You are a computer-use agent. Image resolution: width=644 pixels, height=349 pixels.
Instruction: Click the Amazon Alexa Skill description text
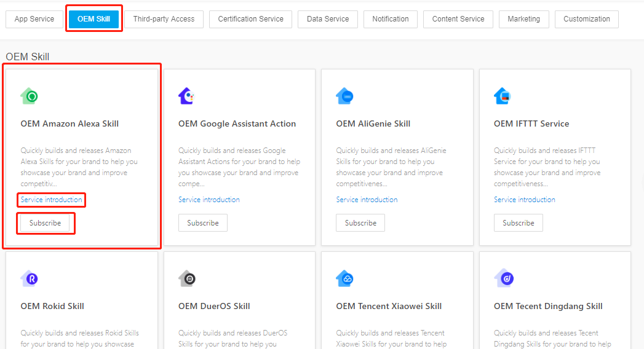point(79,167)
